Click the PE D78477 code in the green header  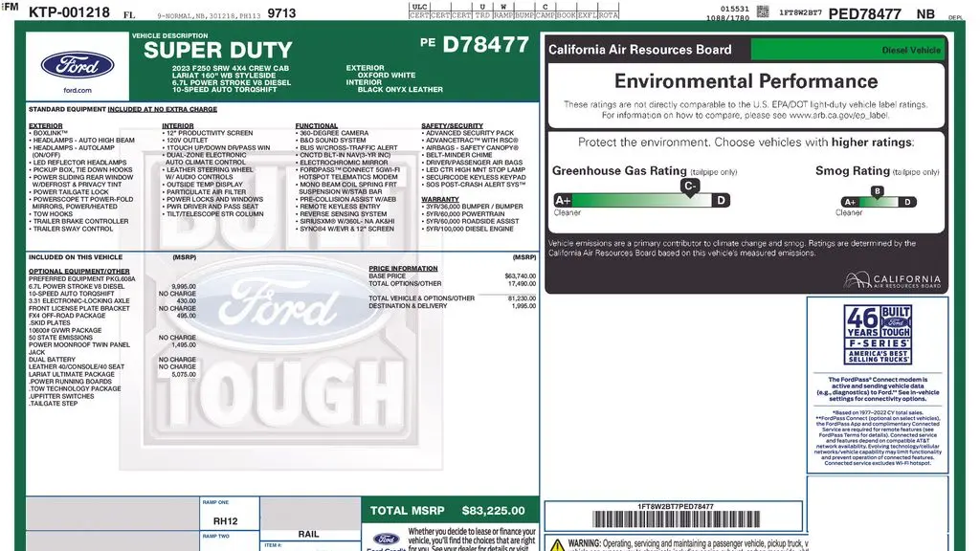(x=475, y=44)
